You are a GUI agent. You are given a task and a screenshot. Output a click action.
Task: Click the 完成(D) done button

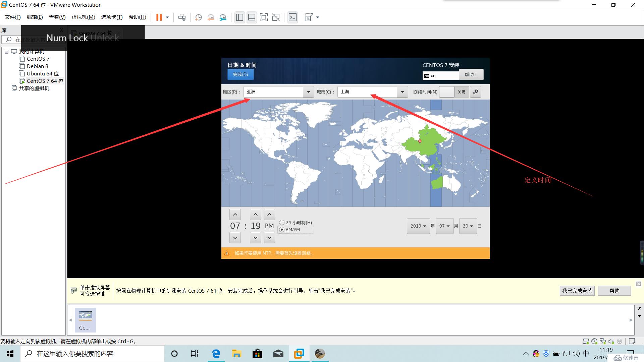pyautogui.click(x=240, y=74)
